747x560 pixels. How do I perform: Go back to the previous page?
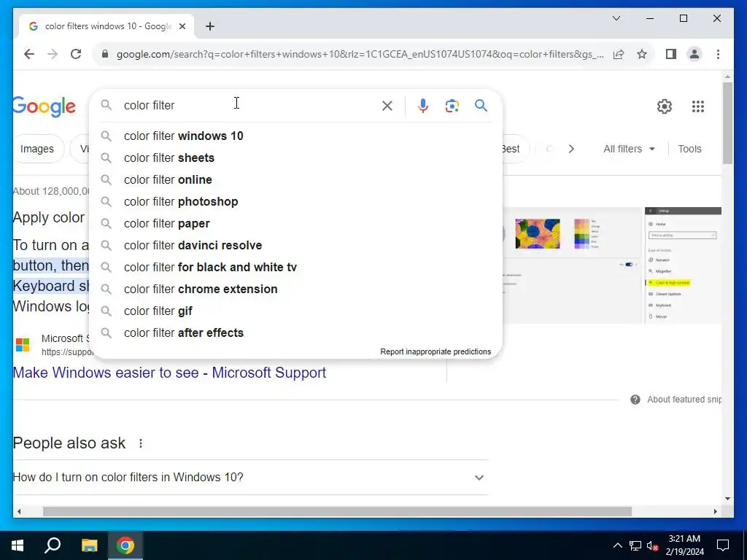(29, 54)
